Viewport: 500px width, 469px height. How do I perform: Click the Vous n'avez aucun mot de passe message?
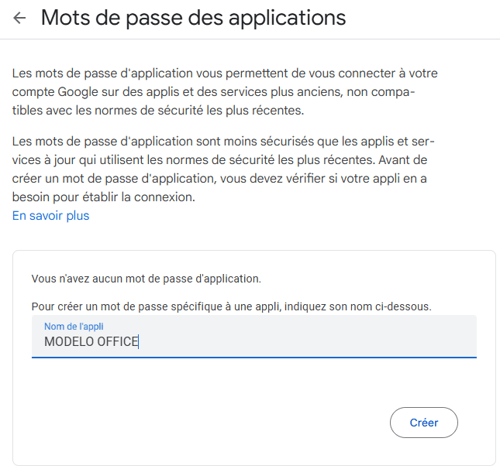point(146,279)
